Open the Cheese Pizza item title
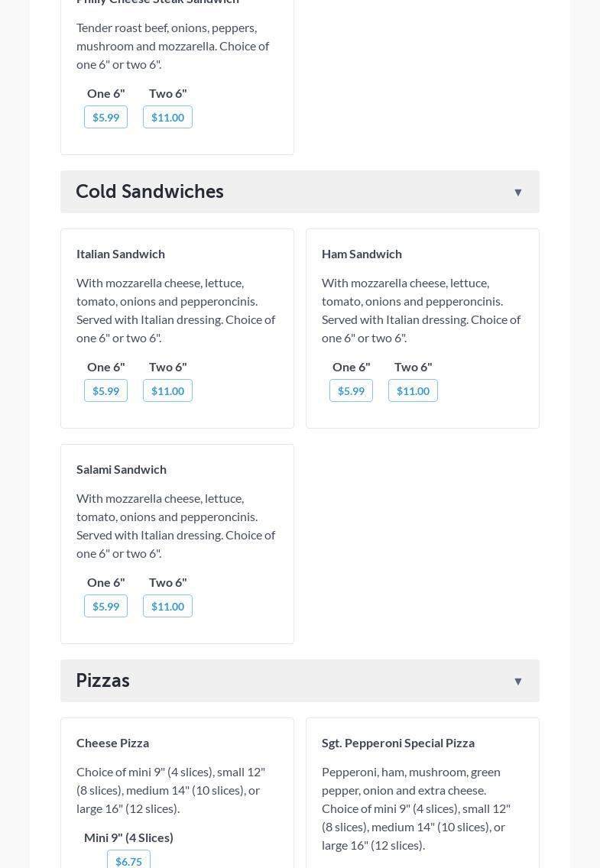Image resolution: width=600 pixels, height=868 pixels. pos(112,743)
